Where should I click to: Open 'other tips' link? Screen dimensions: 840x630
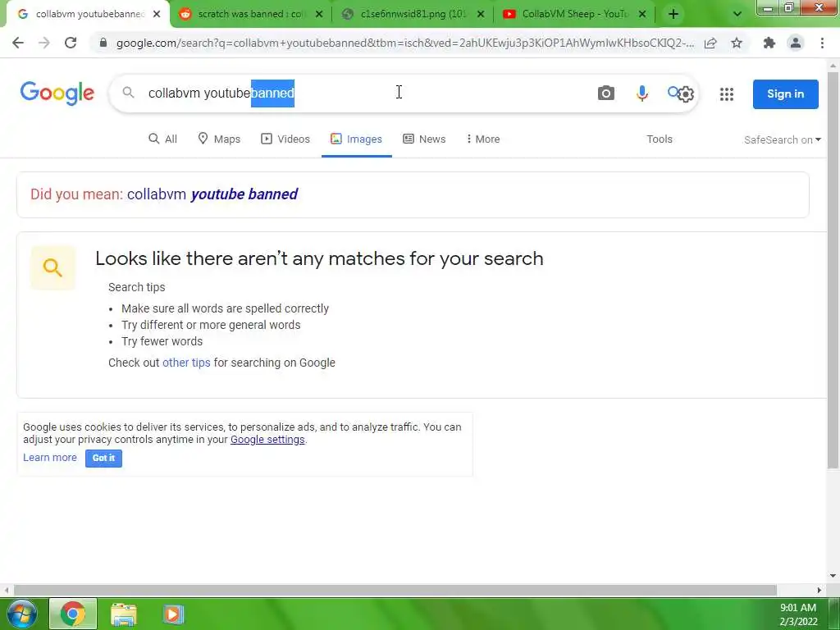point(186,363)
